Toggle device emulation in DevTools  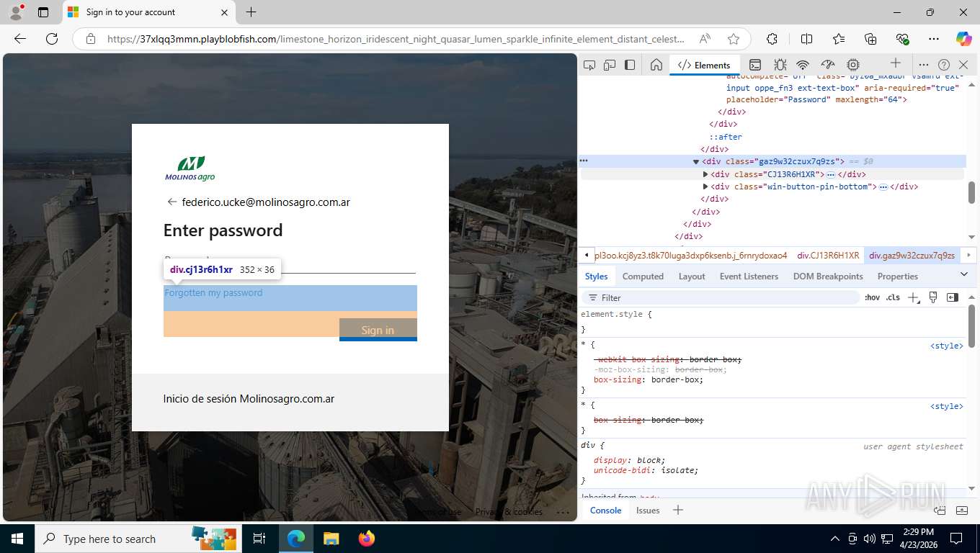coord(610,65)
